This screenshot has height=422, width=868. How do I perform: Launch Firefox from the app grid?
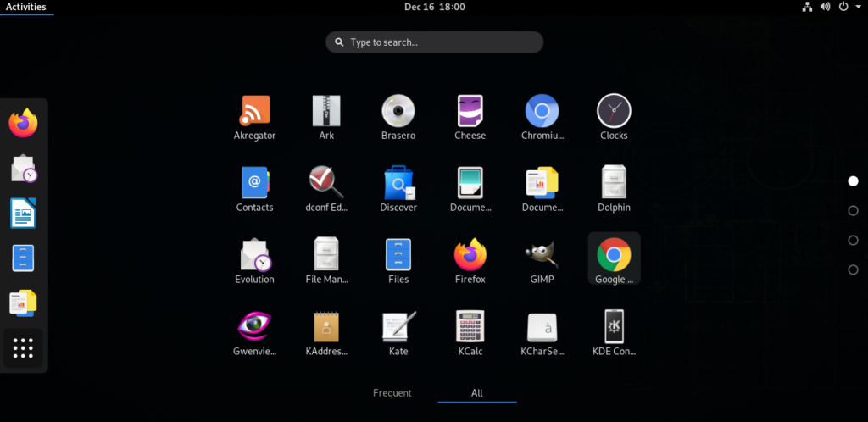pos(470,262)
